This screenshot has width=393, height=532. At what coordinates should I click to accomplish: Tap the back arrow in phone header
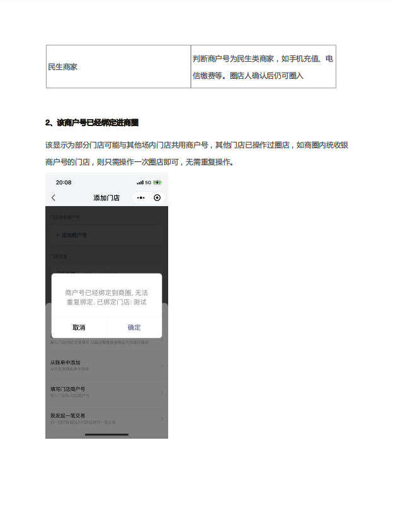click(x=54, y=197)
